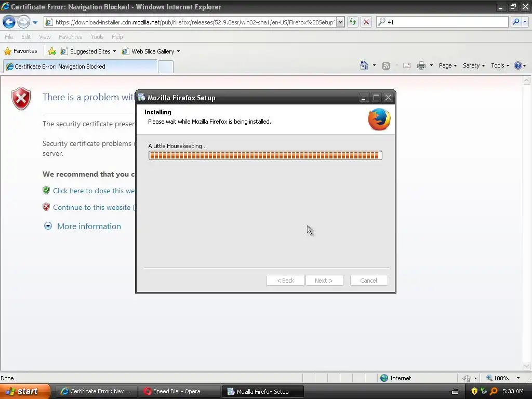Click the protected mode status icon

(467, 378)
